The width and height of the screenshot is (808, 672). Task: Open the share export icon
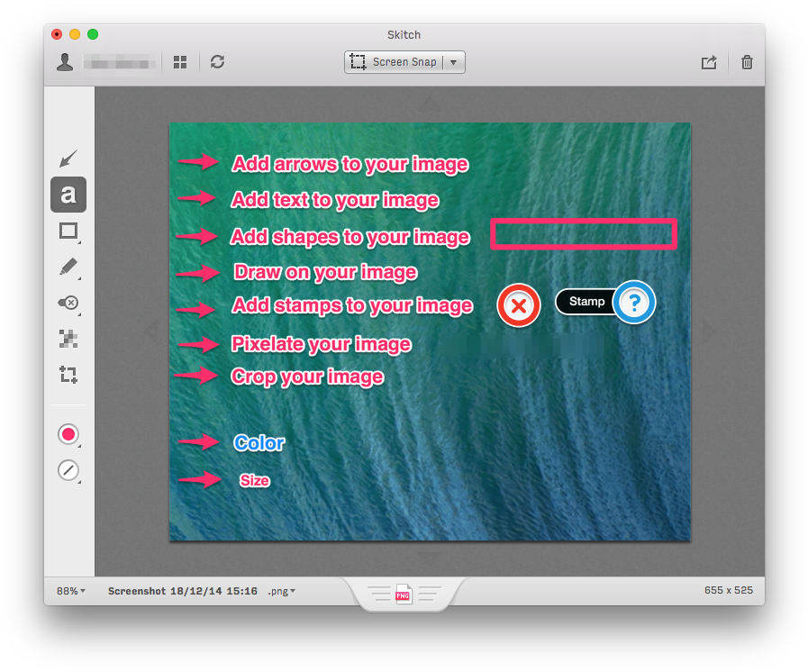coord(709,62)
